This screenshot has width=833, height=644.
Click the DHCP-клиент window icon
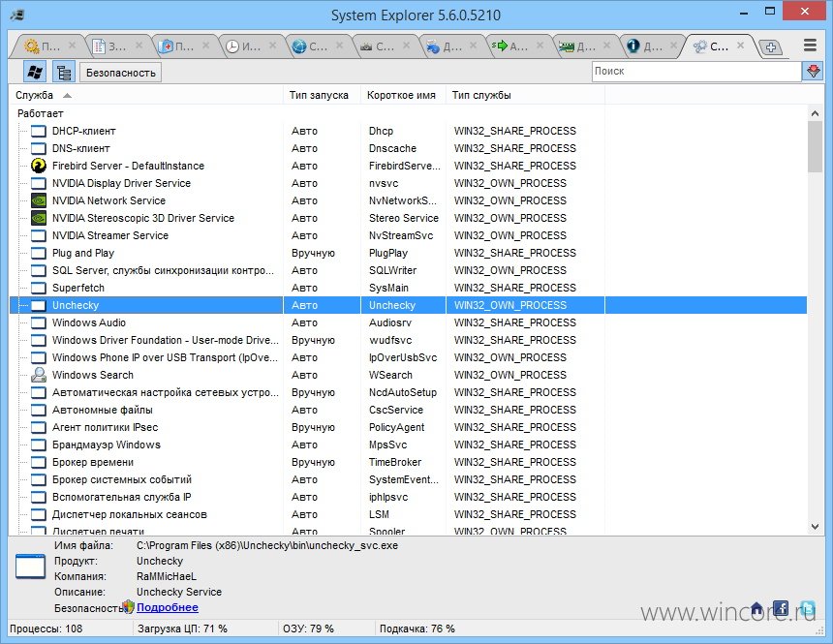click(x=38, y=131)
